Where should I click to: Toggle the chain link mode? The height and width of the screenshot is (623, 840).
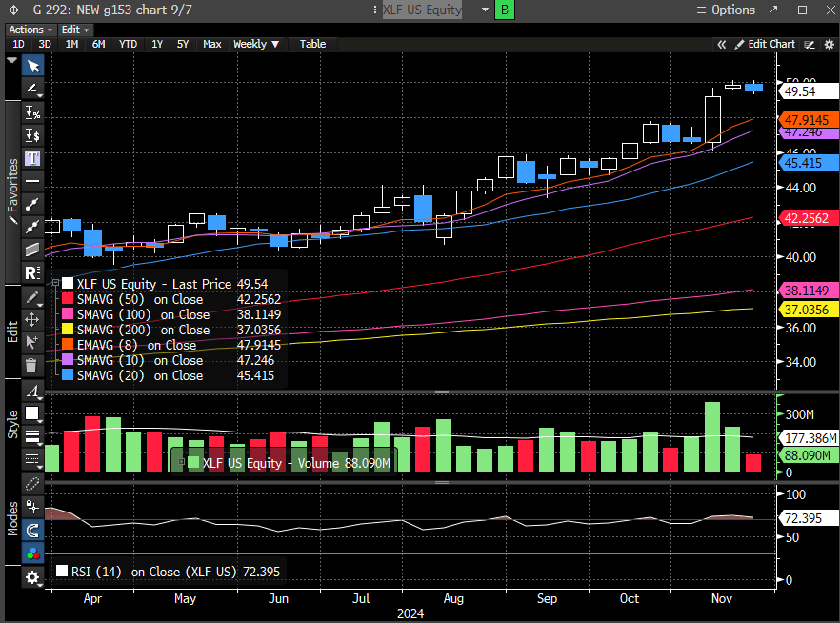coord(32,484)
